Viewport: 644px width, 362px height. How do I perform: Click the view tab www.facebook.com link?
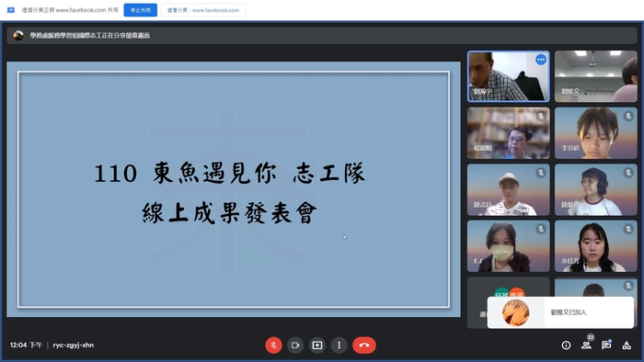(203, 10)
